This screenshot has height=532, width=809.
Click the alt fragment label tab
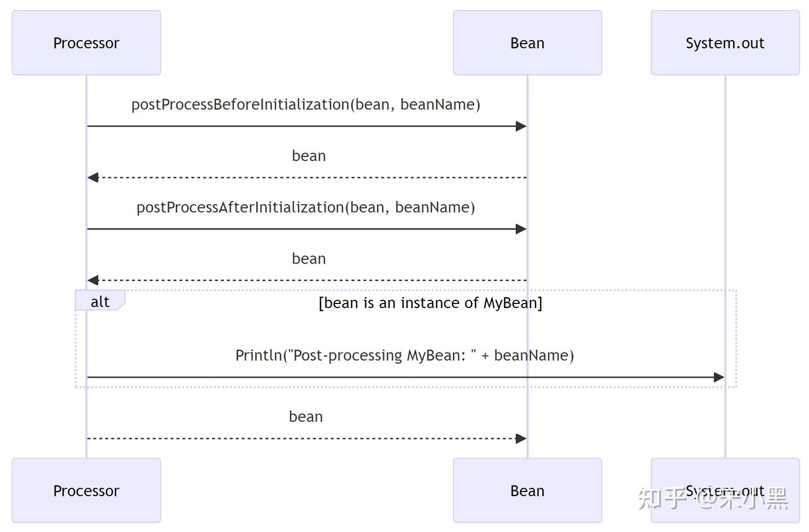[x=100, y=301]
